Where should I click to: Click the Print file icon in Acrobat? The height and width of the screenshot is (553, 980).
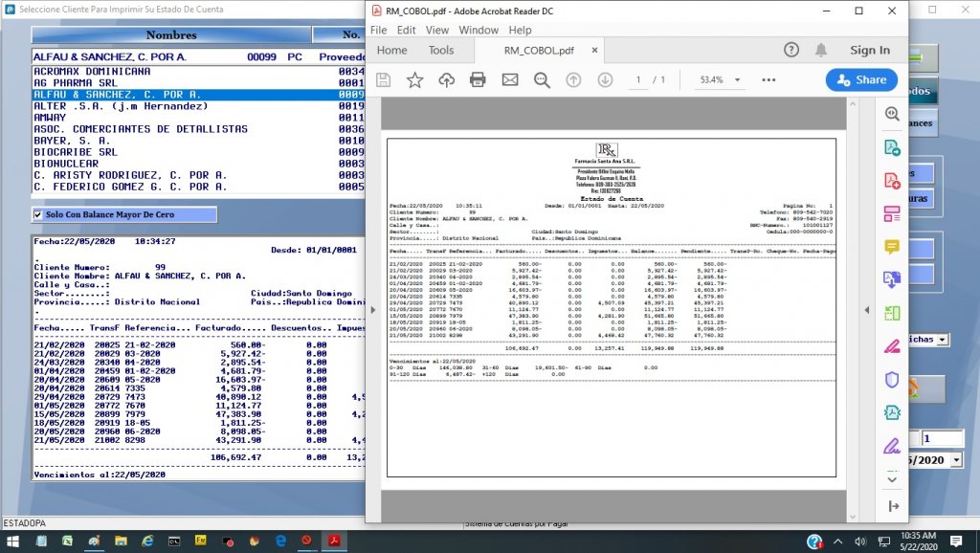(x=478, y=80)
